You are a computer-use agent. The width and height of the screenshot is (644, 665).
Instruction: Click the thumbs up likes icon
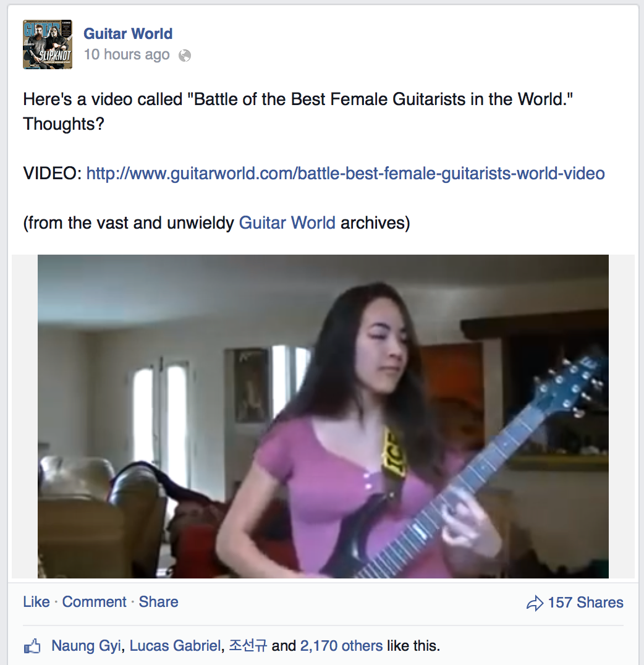click(x=32, y=646)
